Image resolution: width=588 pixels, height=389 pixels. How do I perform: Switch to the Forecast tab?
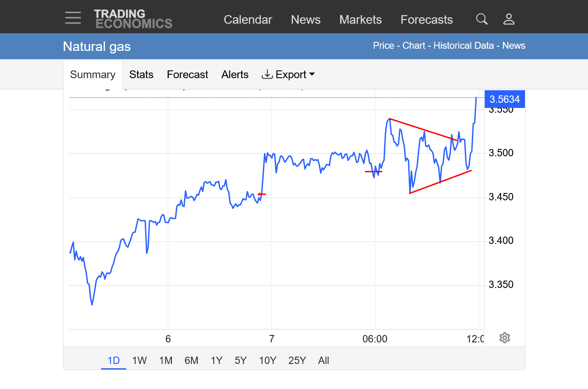coord(187,75)
